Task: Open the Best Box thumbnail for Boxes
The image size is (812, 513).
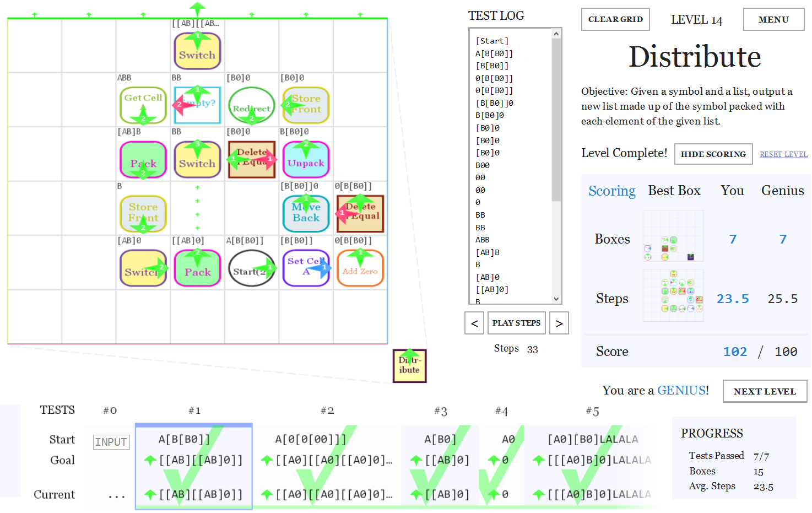Action: coord(674,236)
